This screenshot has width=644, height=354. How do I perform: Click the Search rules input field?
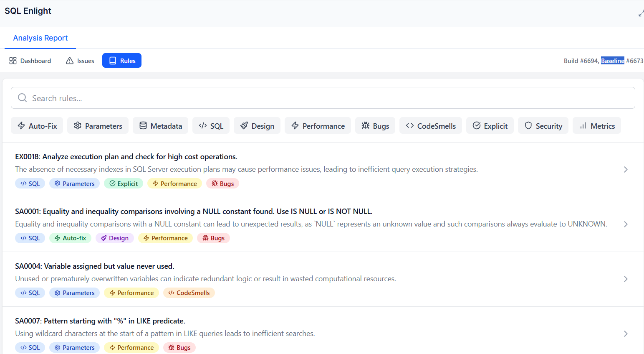point(323,98)
